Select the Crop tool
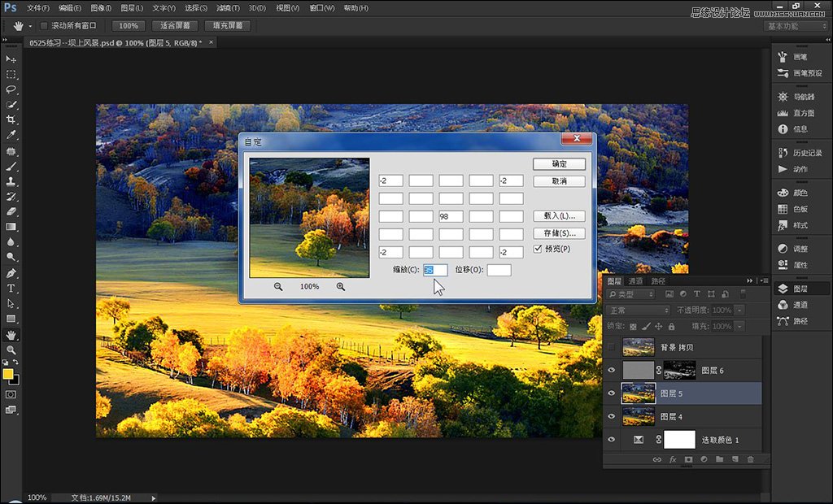The width and height of the screenshot is (833, 504). click(11, 119)
